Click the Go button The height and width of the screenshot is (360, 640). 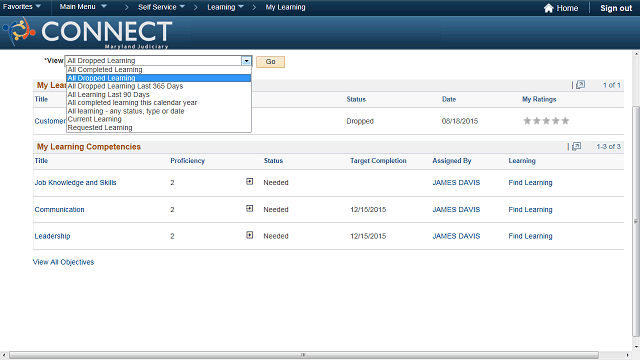coord(270,62)
